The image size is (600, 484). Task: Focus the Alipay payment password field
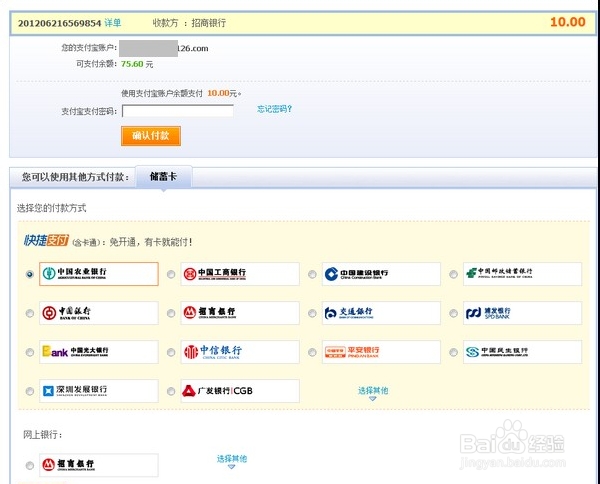tap(178, 111)
